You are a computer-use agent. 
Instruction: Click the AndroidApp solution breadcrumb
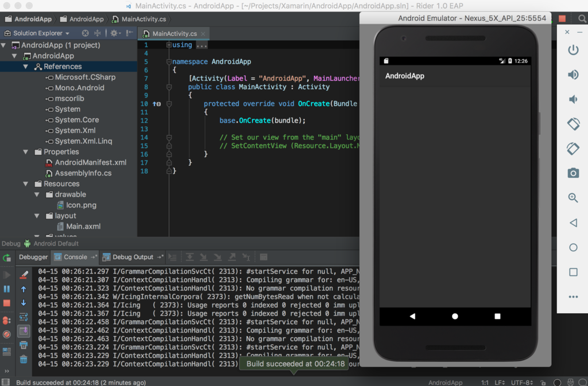click(29, 19)
